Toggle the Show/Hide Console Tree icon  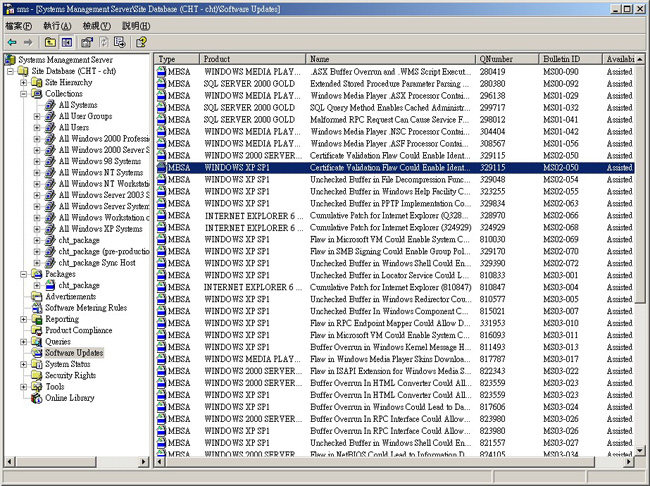(x=67, y=42)
